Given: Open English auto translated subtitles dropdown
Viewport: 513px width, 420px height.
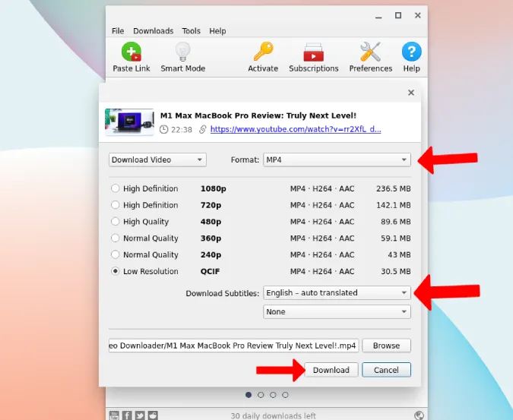Looking at the screenshot, I should (x=337, y=293).
